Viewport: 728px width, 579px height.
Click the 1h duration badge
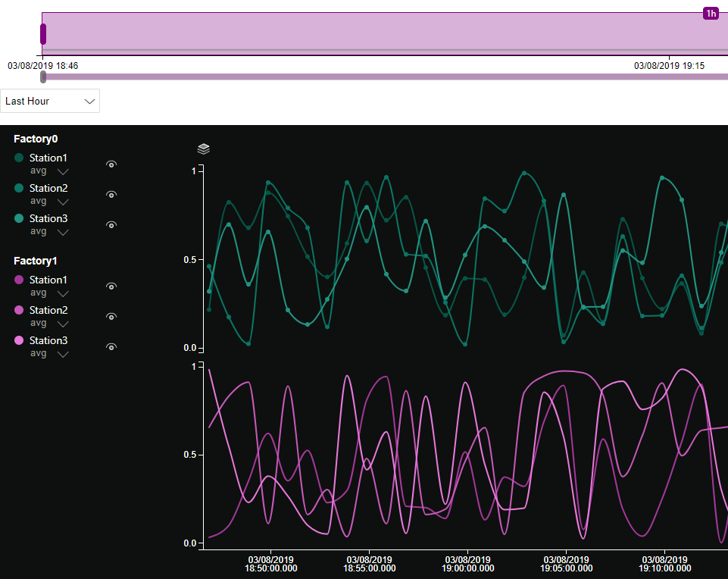pyautogui.click(x=711, y=14)
